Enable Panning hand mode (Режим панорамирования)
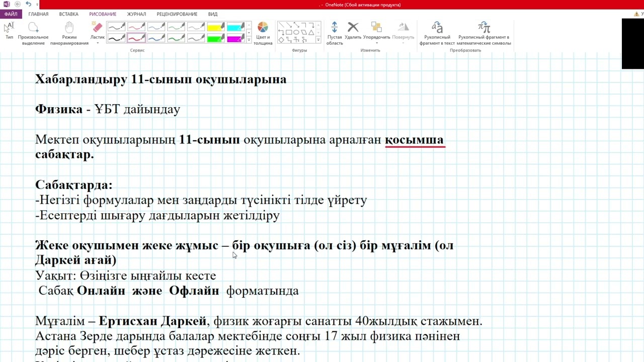 click(x=69, y=33)
